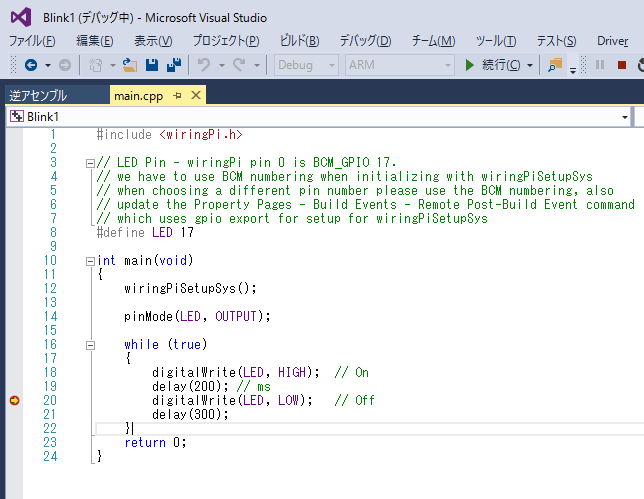644x499 pixels.
Task: Toggle the pin on main.cpp tab
Action: click(177, 96)
